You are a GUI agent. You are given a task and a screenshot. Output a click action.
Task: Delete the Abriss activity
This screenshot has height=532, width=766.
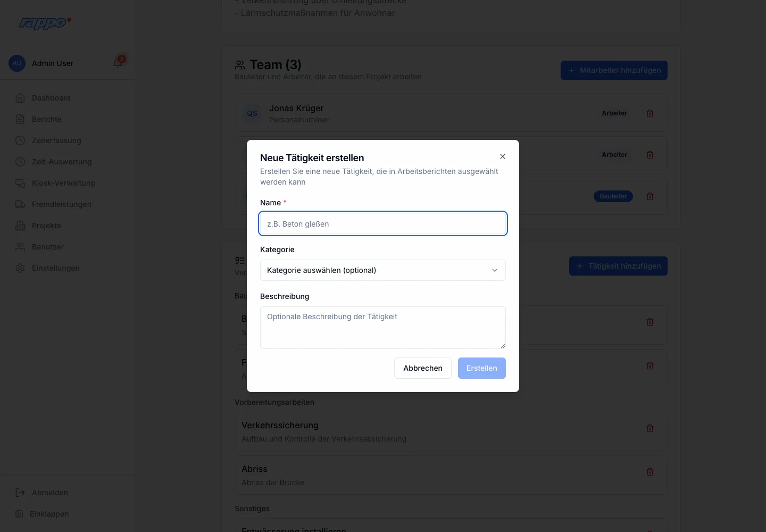(x=650, y=472)
